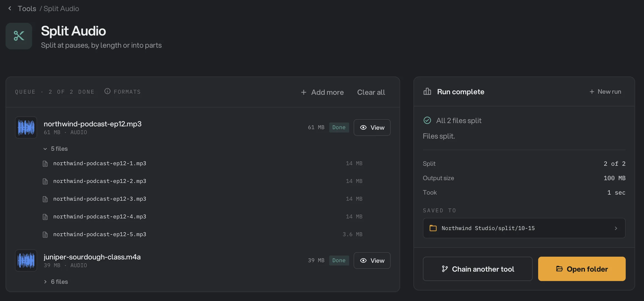View the northwind-podcast-ep12.mp3 result

pyautogui.click(x=372, y=127)
